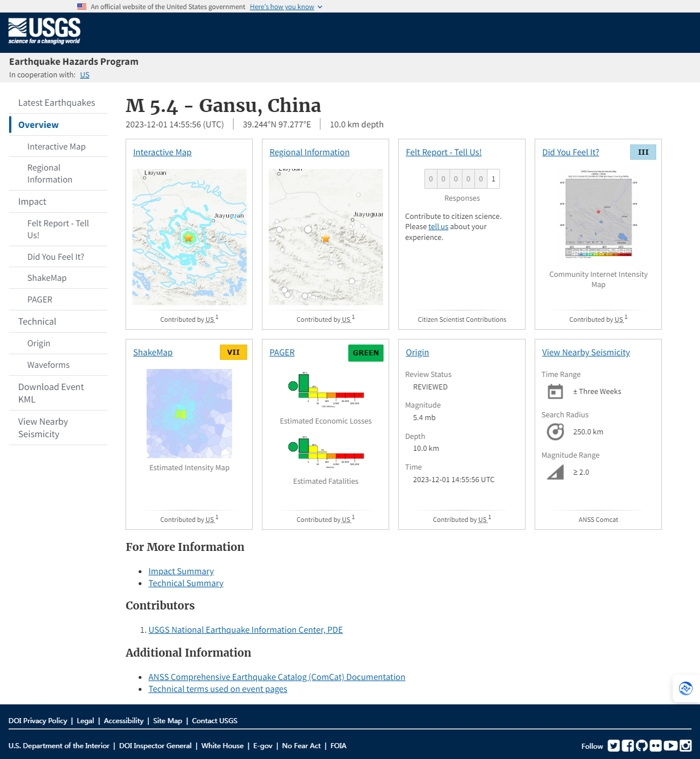Open Did You Feel It? sidebar item

point(56,256)
